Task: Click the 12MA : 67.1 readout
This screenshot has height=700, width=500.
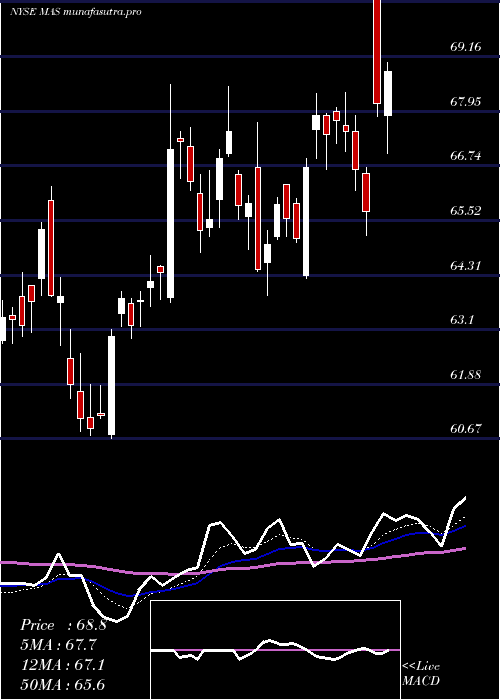Action: click(63, 665)
